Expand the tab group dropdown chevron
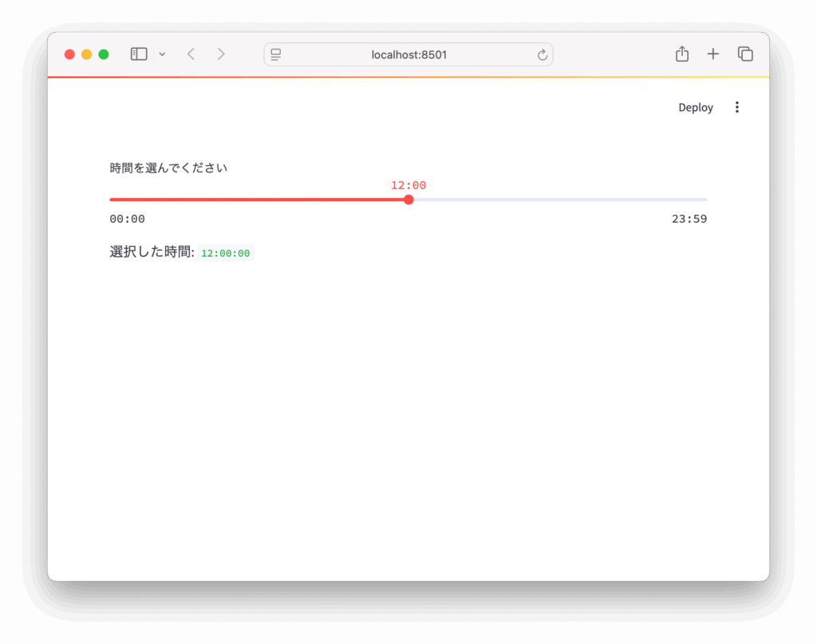 coord(162,54)
